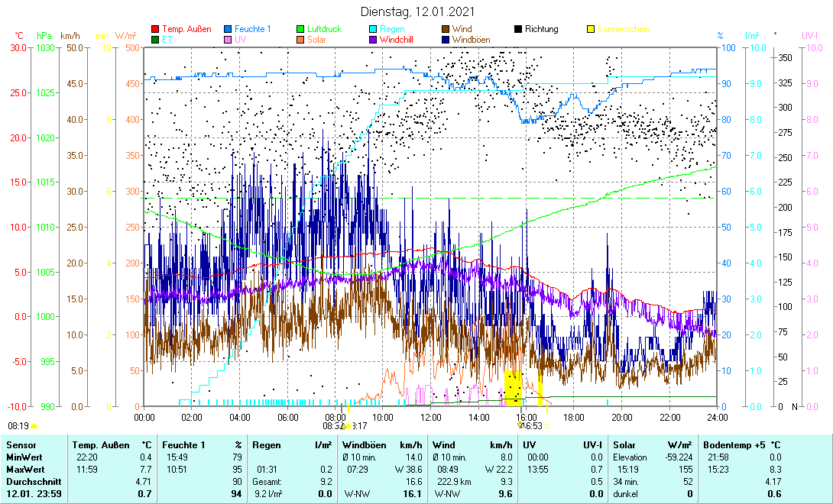Click the red Temp. Außen legend swatch
The image size is (833, 504).
155,29
